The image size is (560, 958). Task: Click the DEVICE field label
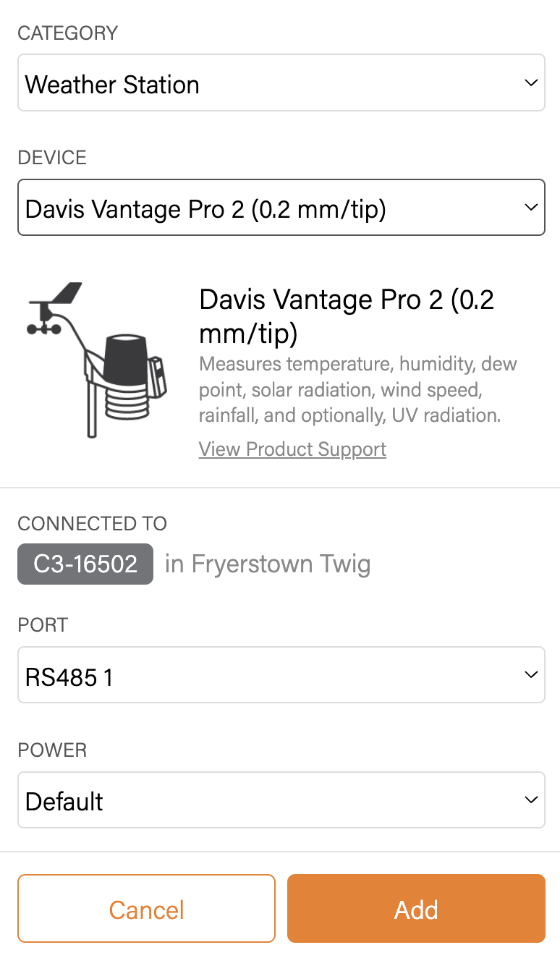coord(52,158)
